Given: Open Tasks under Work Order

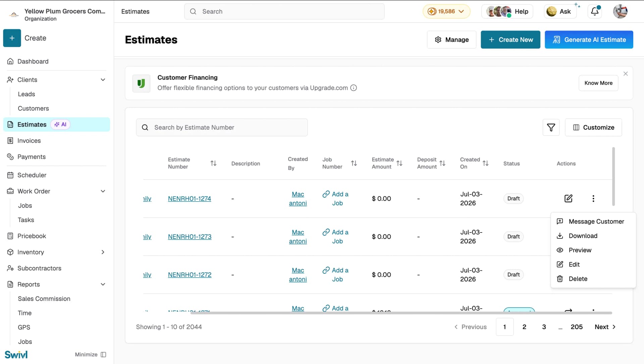Looking at the screenshot, I should (x=26, y=220).
